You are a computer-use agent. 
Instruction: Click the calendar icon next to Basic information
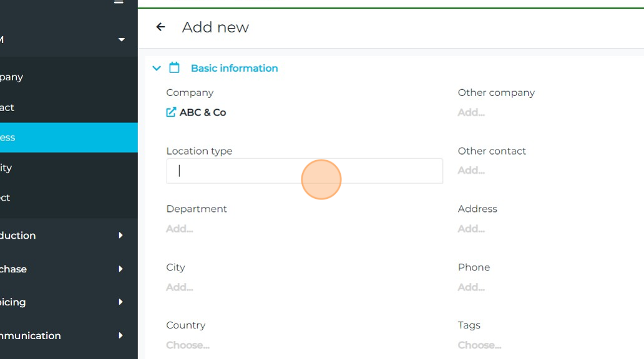[x=175, y=68]
